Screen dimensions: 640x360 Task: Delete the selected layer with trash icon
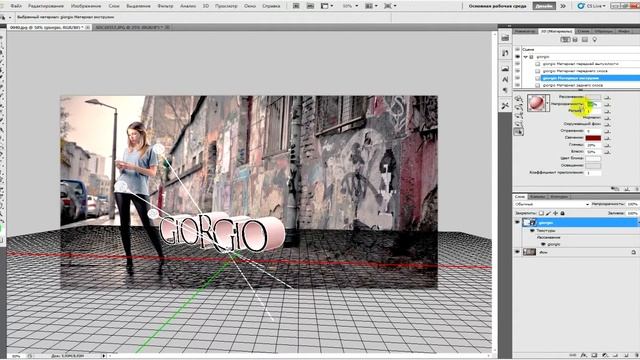point(636,356)
